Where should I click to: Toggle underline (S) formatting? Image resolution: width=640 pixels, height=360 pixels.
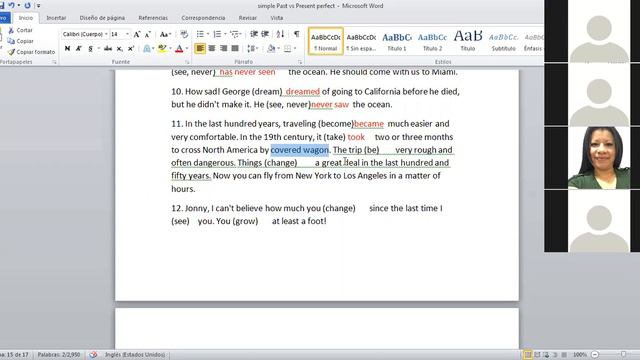point(91,49)
